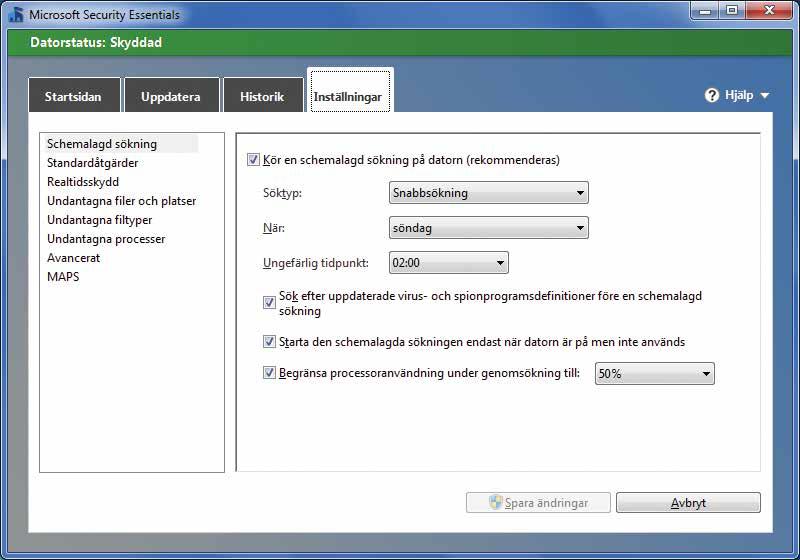Open Realtidsskydd settings section
Viewport: 800px width, 560px height.
[x=83, y=182]
